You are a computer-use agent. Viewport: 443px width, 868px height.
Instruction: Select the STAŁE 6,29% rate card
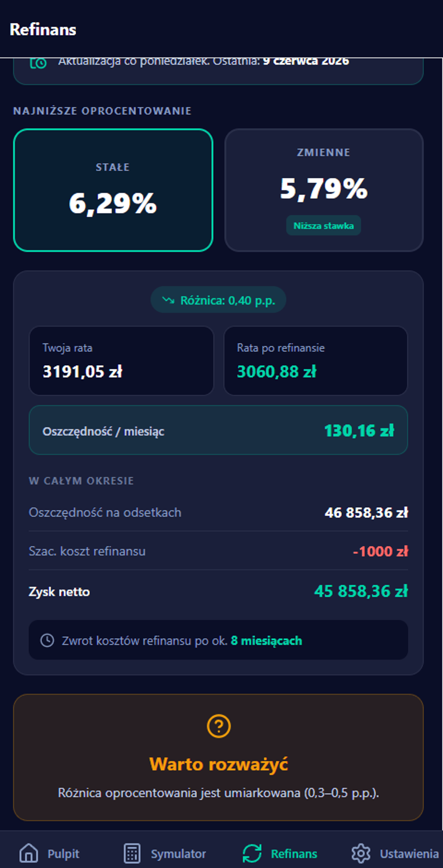tap(113, 190)
